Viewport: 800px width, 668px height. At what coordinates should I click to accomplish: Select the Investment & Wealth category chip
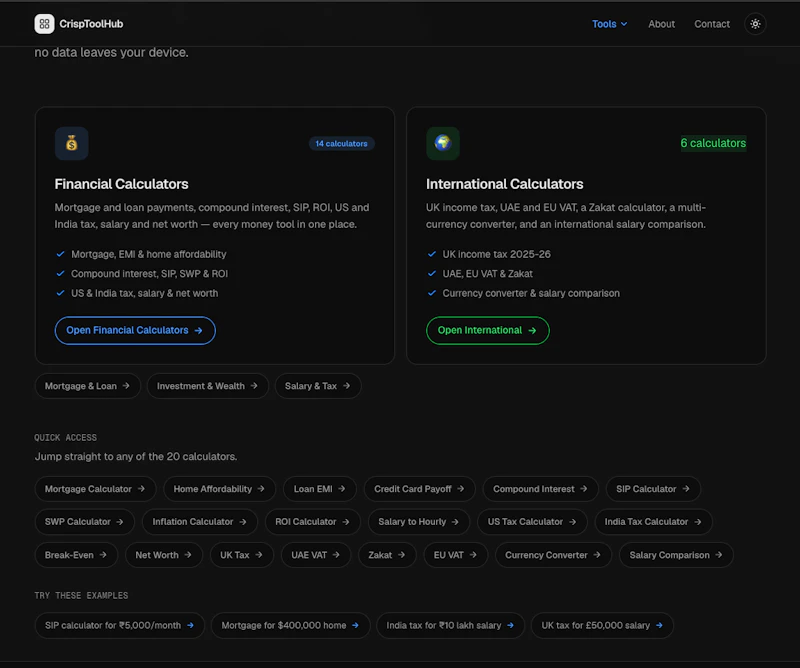coord(207,386)
